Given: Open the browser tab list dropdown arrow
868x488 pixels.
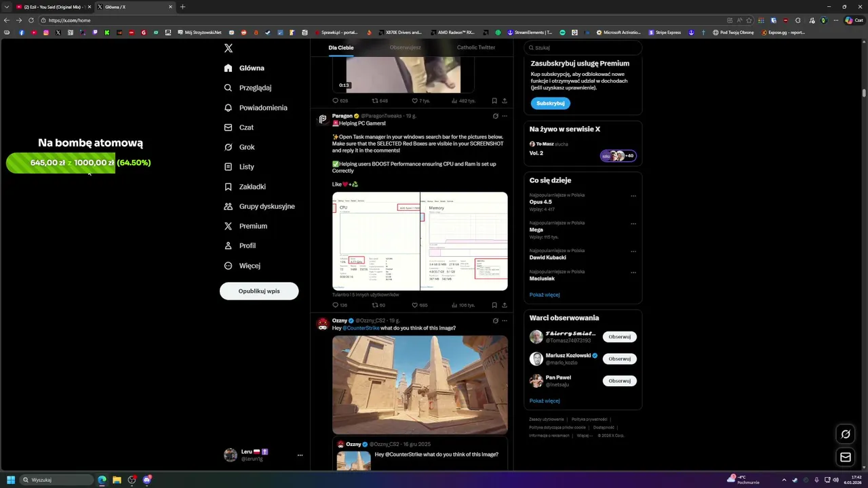Looking at the screenshot, I should coord(6,7).
